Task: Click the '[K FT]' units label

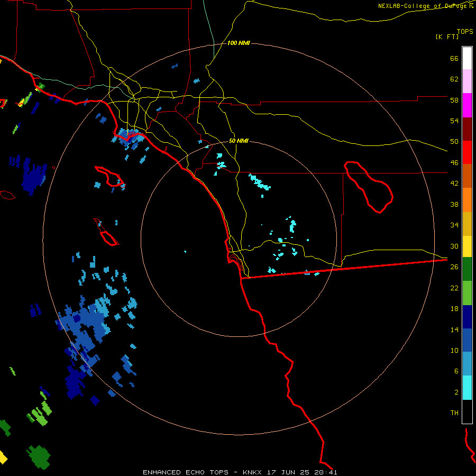Action: click(447, 37)
